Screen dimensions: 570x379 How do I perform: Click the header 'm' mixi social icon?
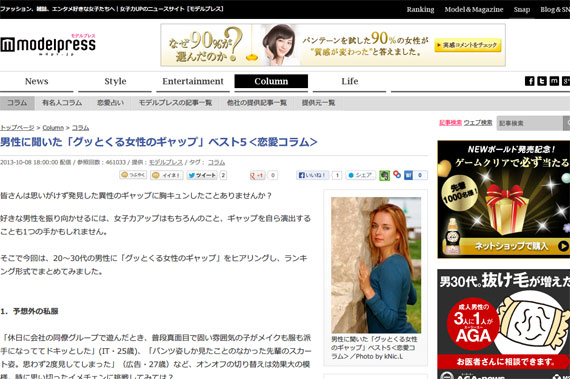point(554,81)
